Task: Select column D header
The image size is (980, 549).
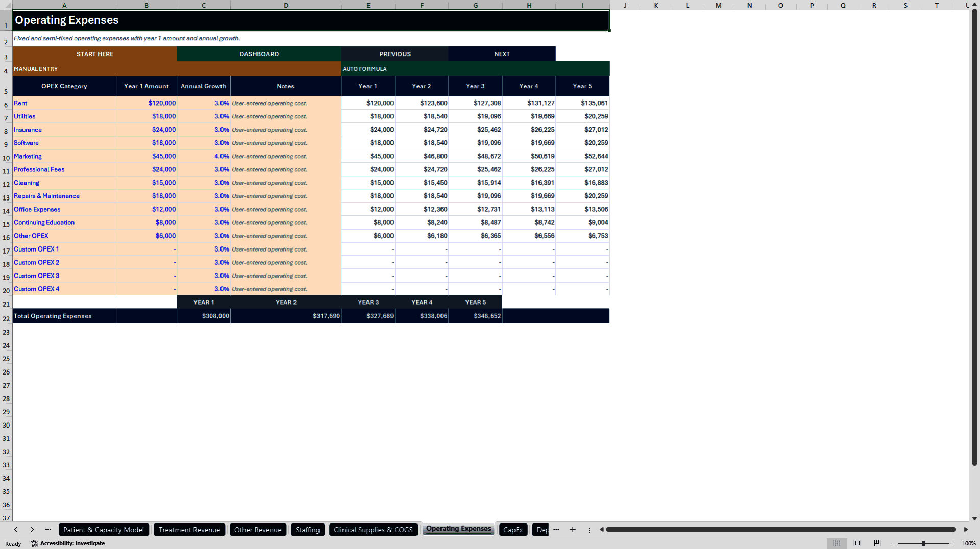Action: click(286, 5)
